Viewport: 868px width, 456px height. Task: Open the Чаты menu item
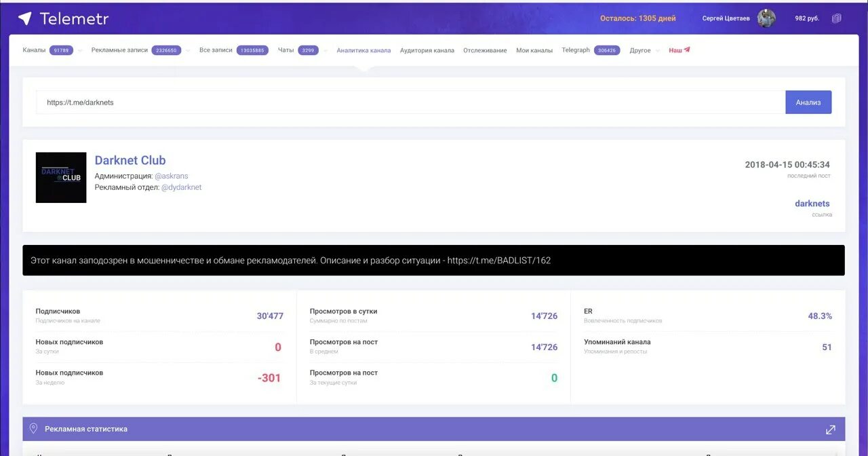pos(285,50)
